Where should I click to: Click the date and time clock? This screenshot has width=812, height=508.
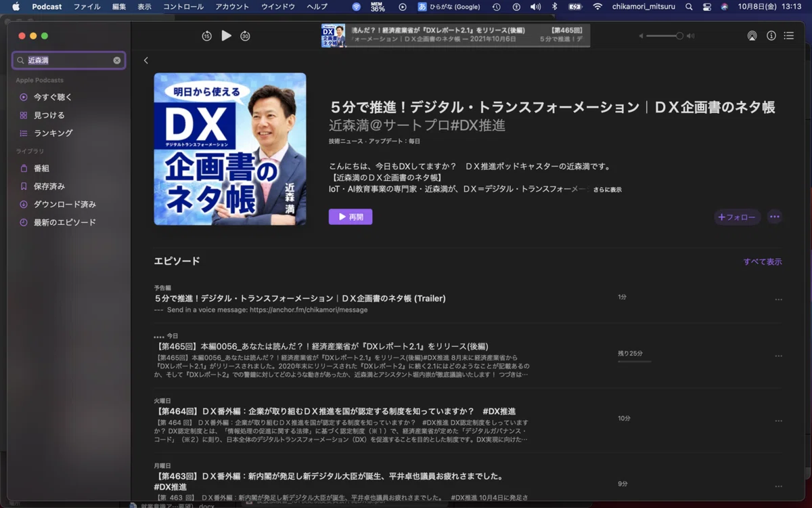[x=770, y=7]
